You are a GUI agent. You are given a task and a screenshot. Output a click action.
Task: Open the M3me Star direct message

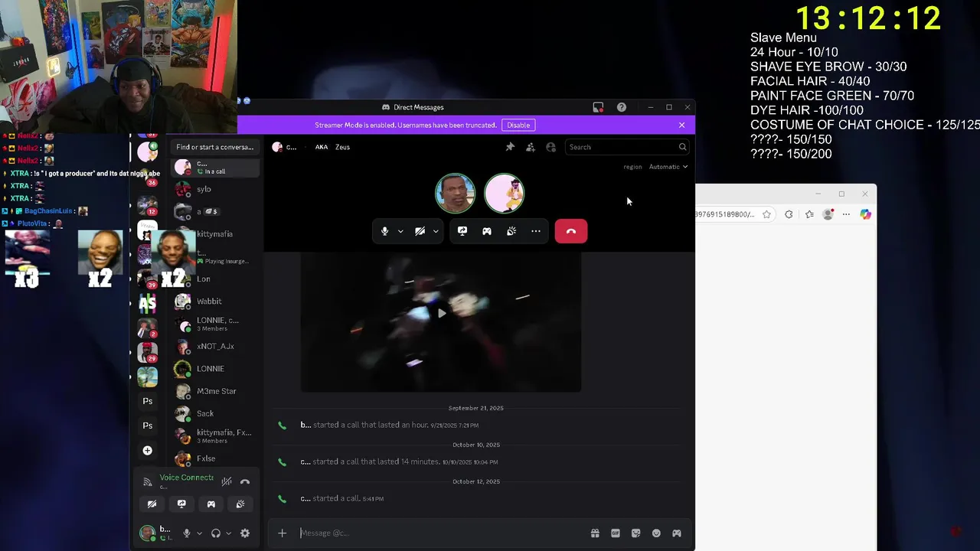tap(217, 391)
